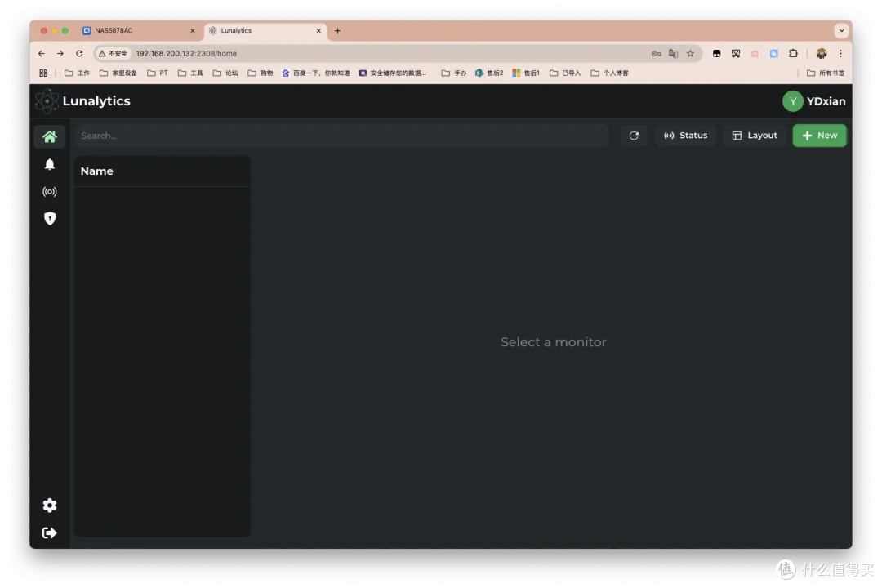The height and width of the screenshot is (588, 882).
Task: Log out using the sidebar exit icon
Action: click(x=50, y=532)
